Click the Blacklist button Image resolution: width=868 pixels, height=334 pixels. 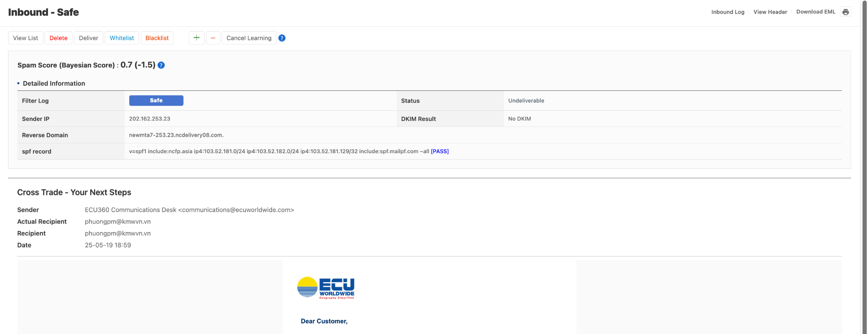[157, 38]
